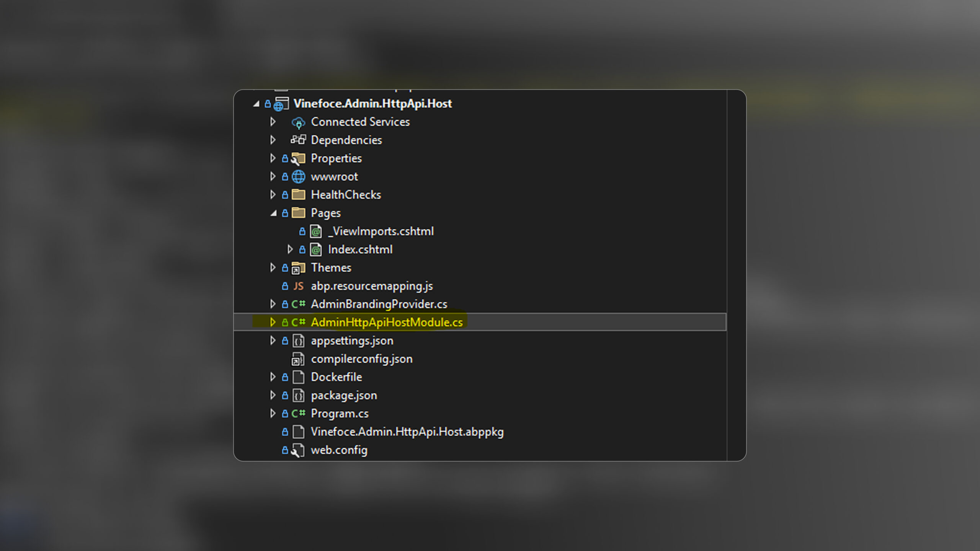980x551 pixels.
Task: Click the _ViewImports.cshtml Razor file icon
Action: [316, 231]
